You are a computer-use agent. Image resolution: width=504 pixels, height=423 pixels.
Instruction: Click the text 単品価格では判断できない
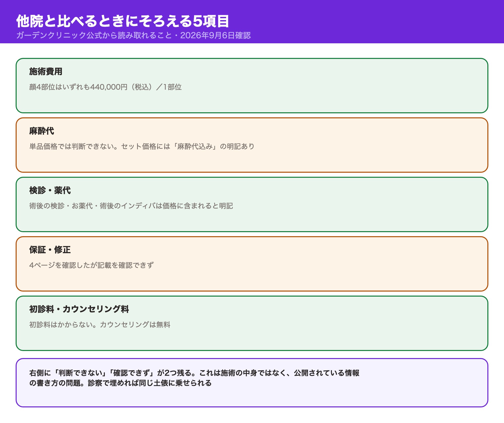72,147
